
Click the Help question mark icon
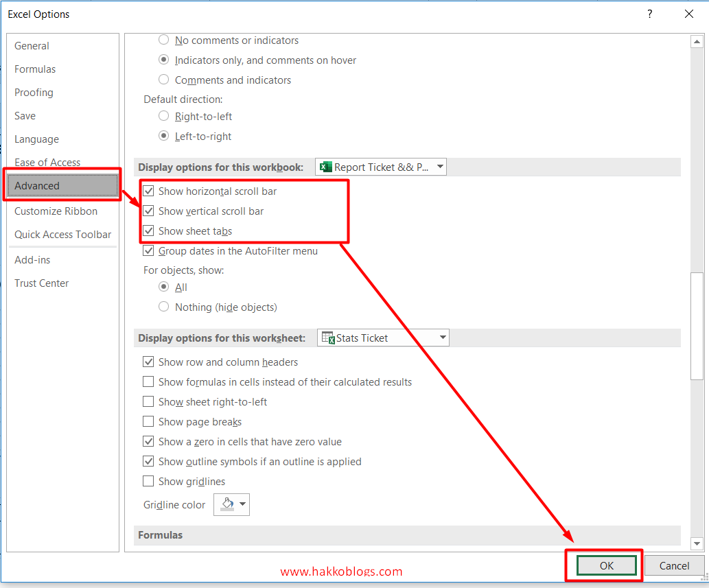pos(649,14)
